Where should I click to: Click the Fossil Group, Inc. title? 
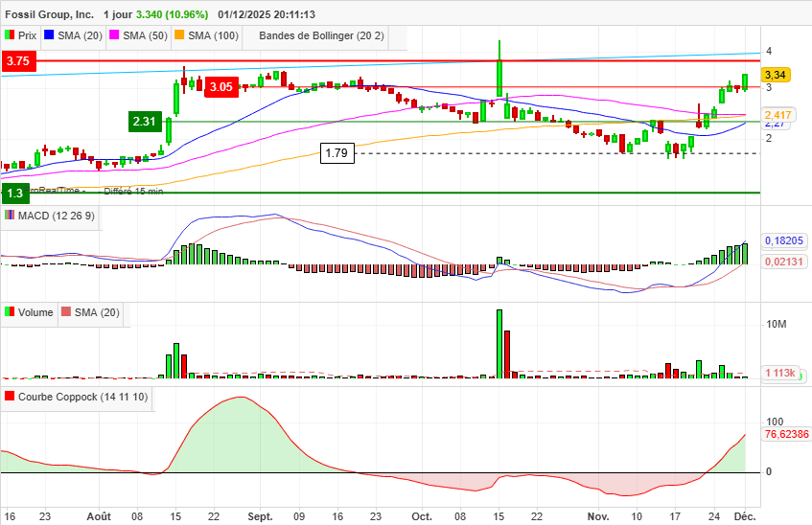pos(49,14)
